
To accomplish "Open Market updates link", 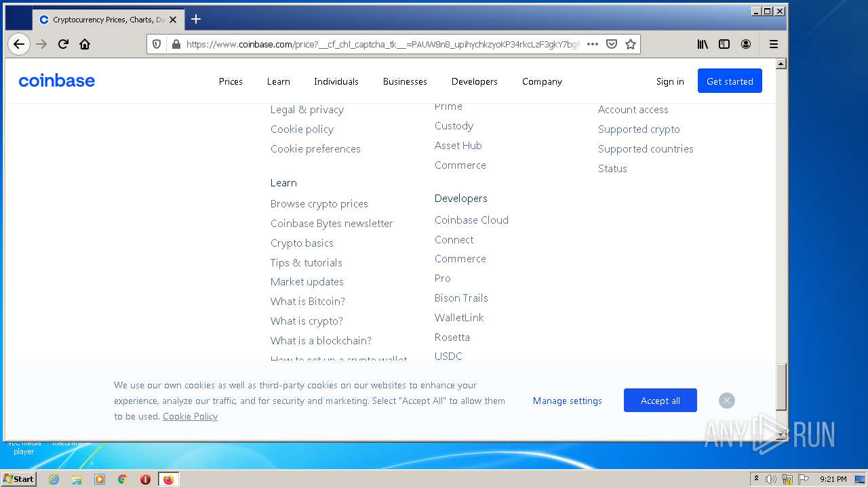I will (x=307, y=282).
